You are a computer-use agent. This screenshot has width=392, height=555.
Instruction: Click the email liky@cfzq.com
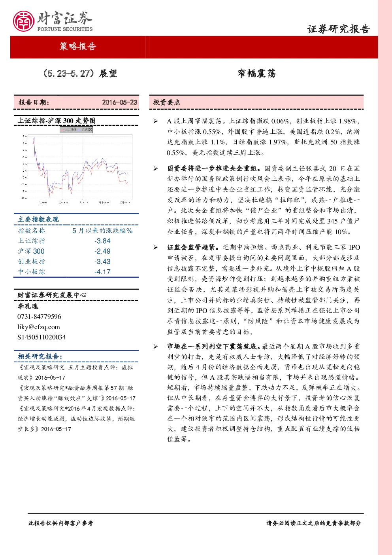39,327
